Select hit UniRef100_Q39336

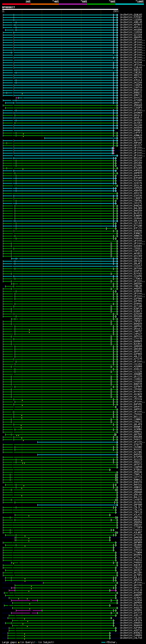[x=131, y=196]
